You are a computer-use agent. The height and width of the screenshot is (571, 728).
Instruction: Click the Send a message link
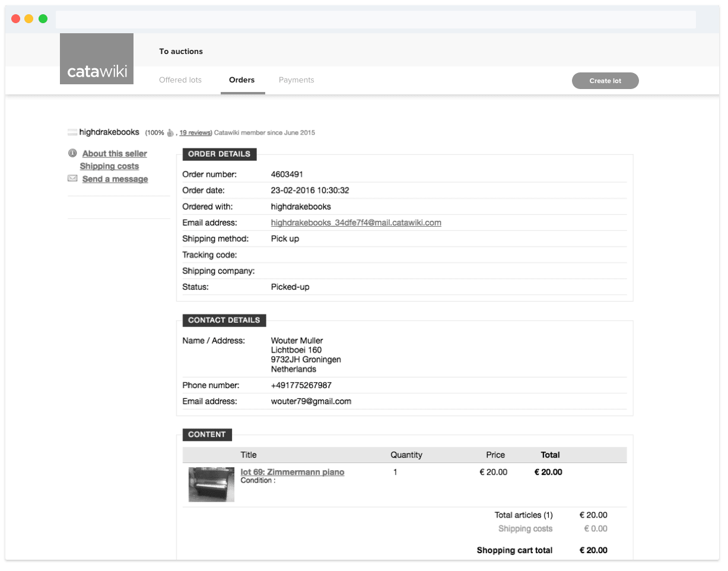pos(115,179)
